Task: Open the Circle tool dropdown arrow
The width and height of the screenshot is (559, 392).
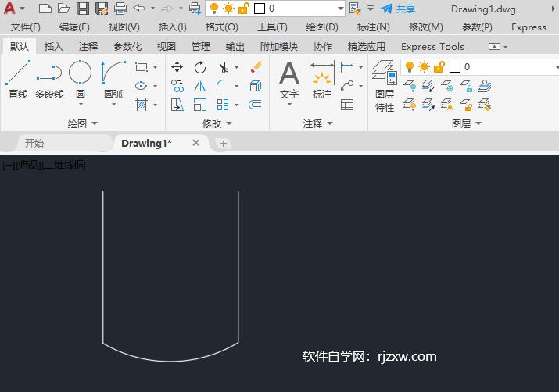Action: pyautogui.click(x=81, y=105)
